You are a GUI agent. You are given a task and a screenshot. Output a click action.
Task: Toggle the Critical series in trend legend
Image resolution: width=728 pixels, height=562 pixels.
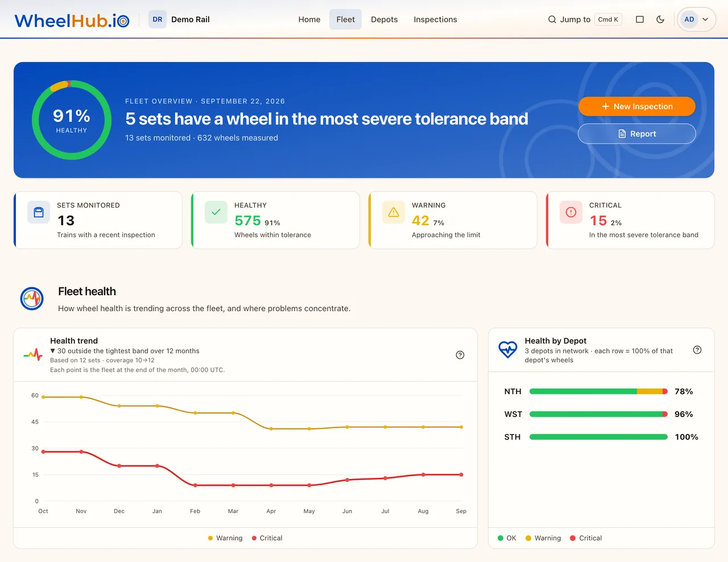coord(267,538)
